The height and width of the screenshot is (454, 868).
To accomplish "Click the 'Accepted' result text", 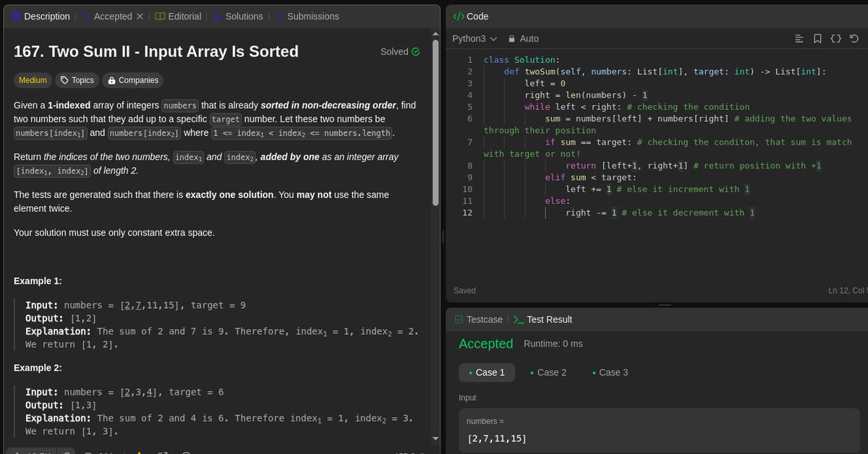I will 486,343.
